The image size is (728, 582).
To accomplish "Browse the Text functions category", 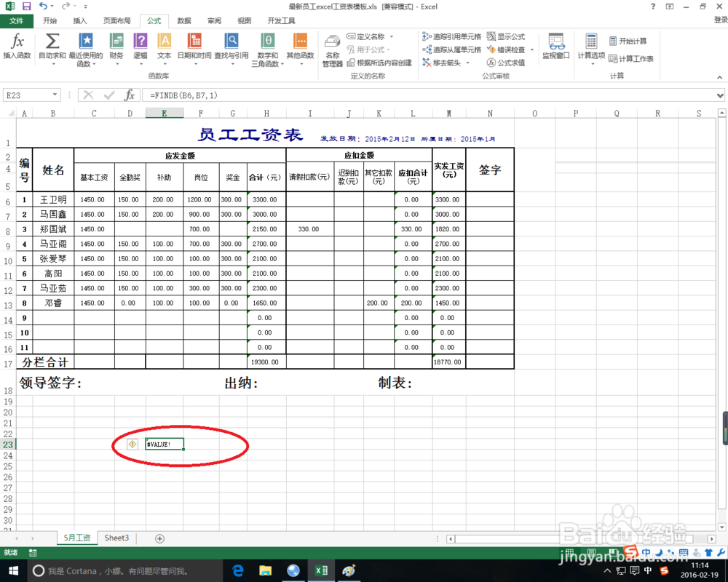I will [165, 49].
